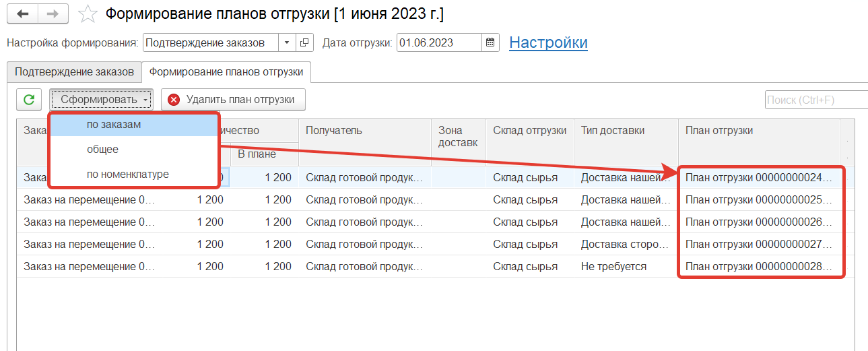
Task: Click the forward navigation arrow
Action: (x=52, y=14)
